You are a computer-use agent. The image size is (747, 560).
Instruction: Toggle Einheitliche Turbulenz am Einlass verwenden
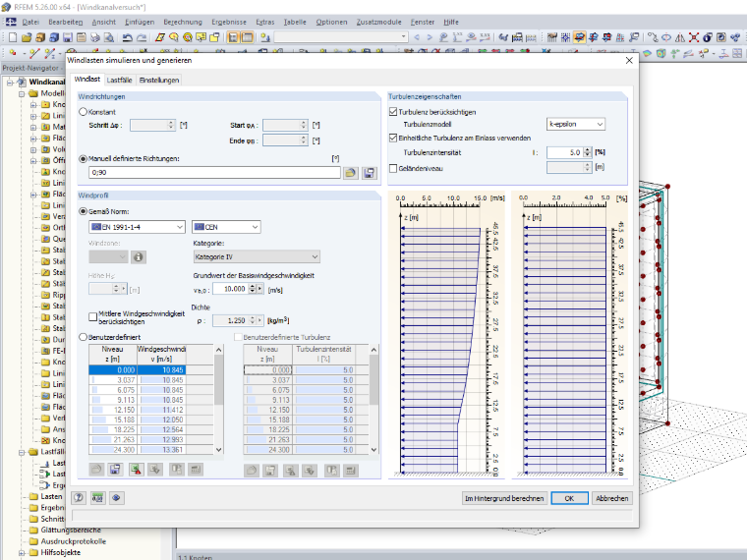393,139
